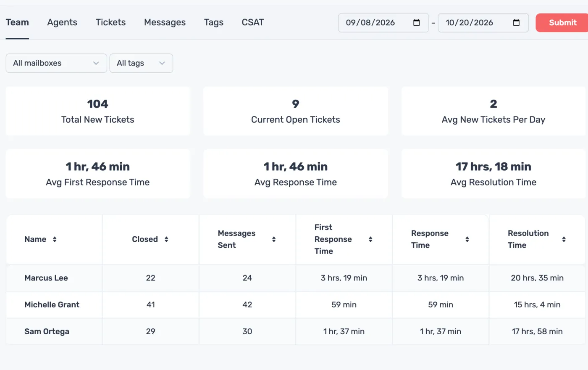The width and height of the screenshot is (588, 370).
Task: Go to the CSAT tab
Action: tap(253, 22)
